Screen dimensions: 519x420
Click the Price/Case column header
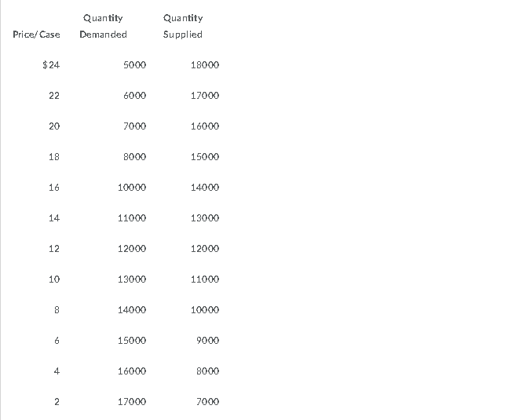coord(36,35)
